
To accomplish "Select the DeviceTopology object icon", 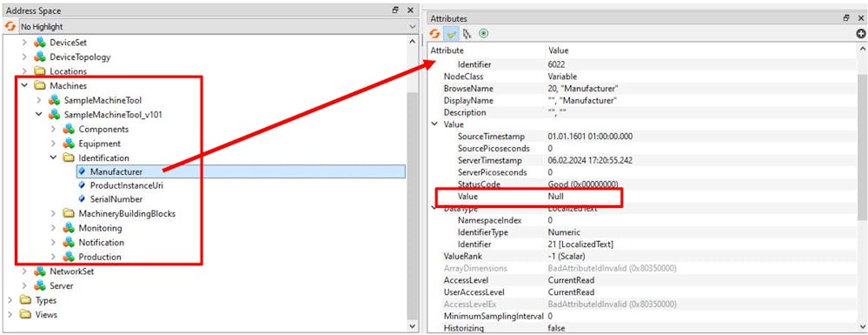I will pos(39,57).
